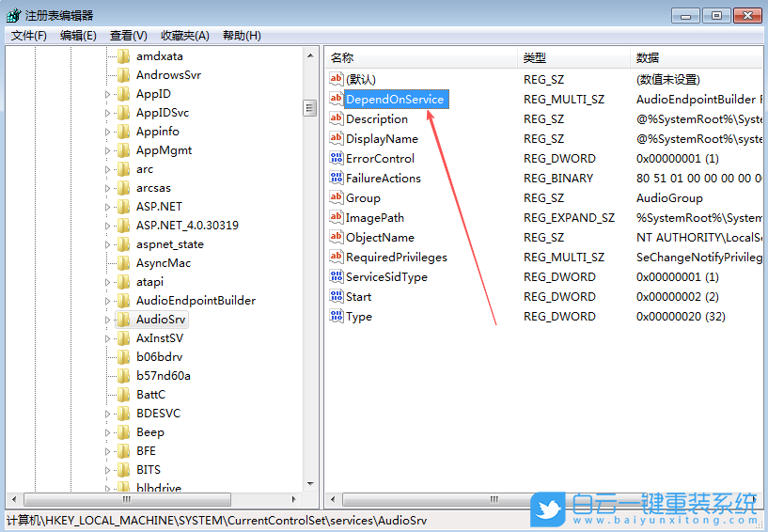Open the 文件(F) menu

click(29, 36)
